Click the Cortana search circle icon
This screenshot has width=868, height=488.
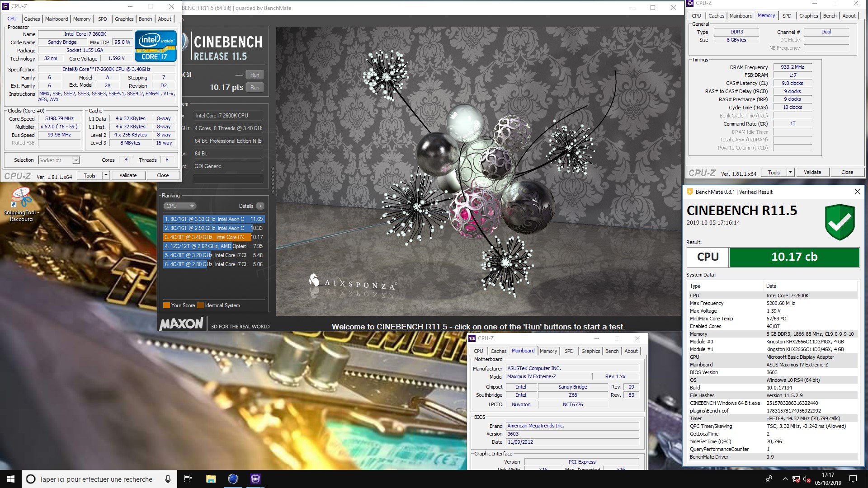pos(31,479)
